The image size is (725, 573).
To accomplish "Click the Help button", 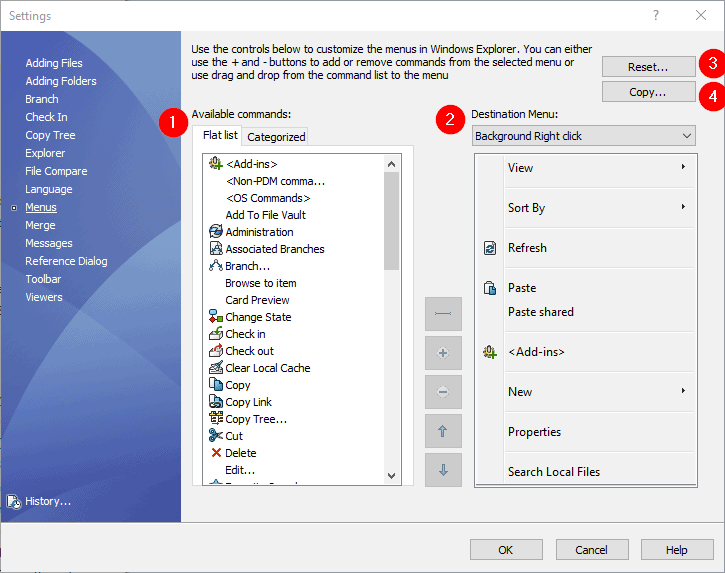I will point(677,549).
